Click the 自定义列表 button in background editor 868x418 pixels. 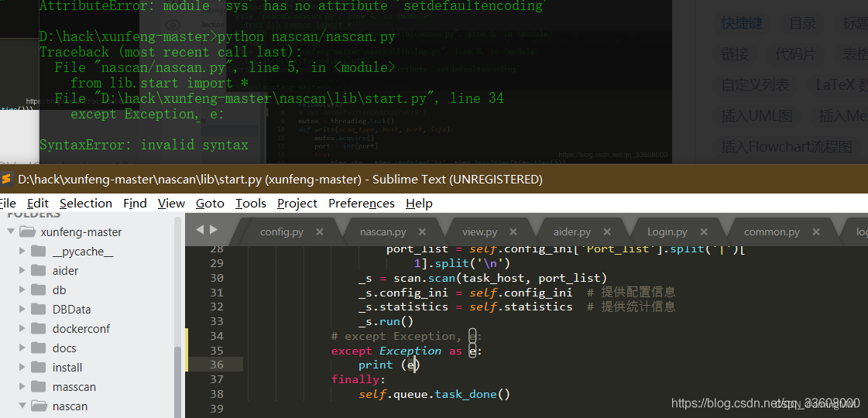(x=755, y=84)
